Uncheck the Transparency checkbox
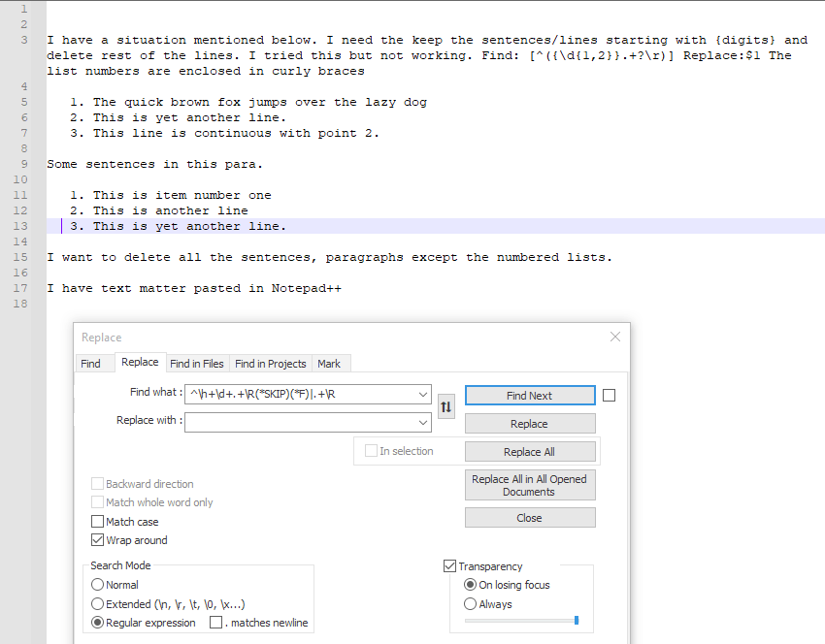This screenshot has width=825, height=644. pos(449,565)
